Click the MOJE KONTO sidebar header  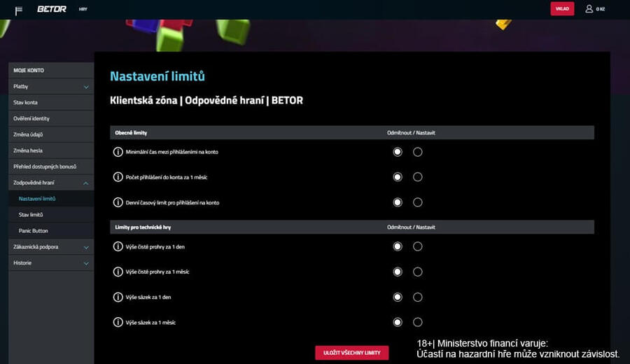pos(51,70)
